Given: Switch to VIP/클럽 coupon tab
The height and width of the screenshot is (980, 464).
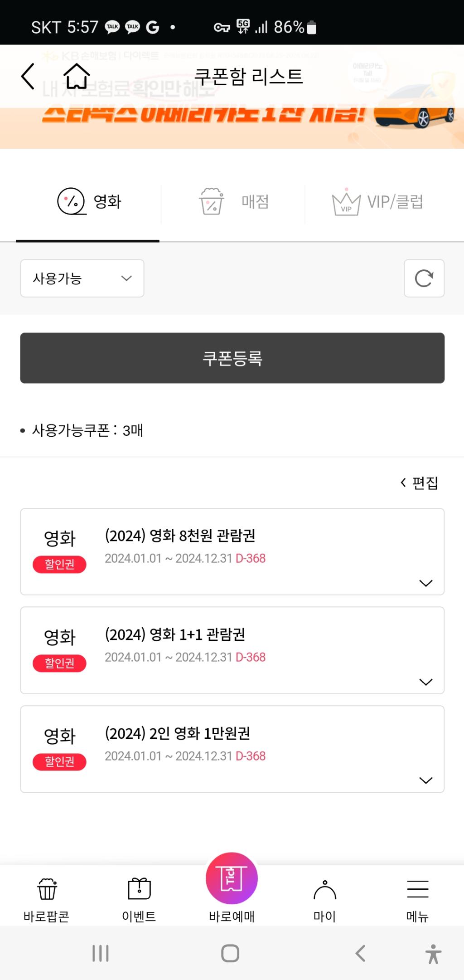Looking at the screenshot, I should (x=378, y=202).
